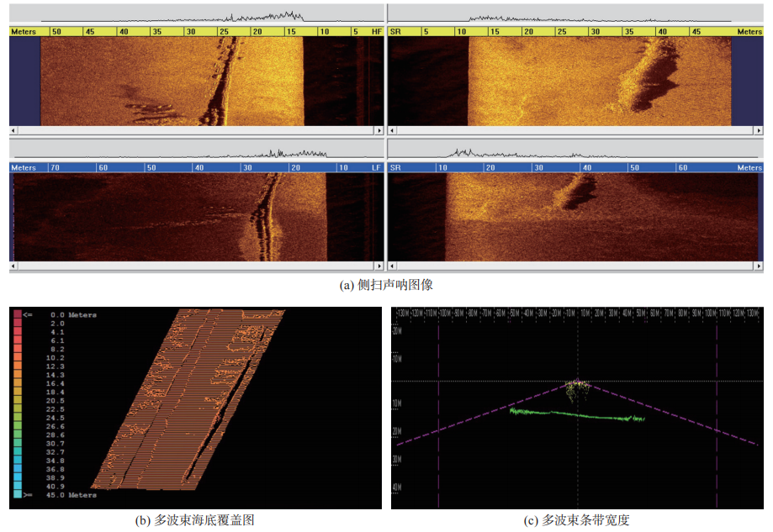This screenshot has width=773, height=532.
Task: Click right scroll arrow of top-right SR yellow-ruler panel
Action: click(x=759, y=130)
